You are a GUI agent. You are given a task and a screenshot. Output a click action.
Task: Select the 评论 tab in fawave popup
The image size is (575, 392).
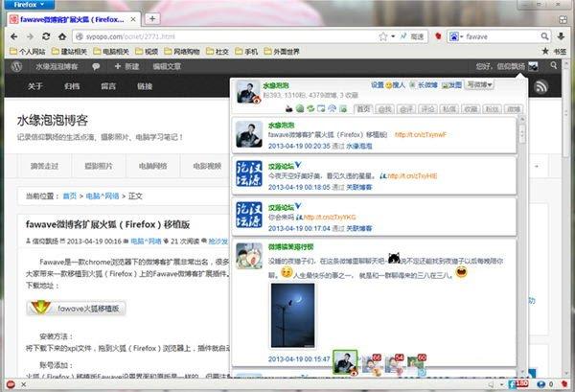427,109
